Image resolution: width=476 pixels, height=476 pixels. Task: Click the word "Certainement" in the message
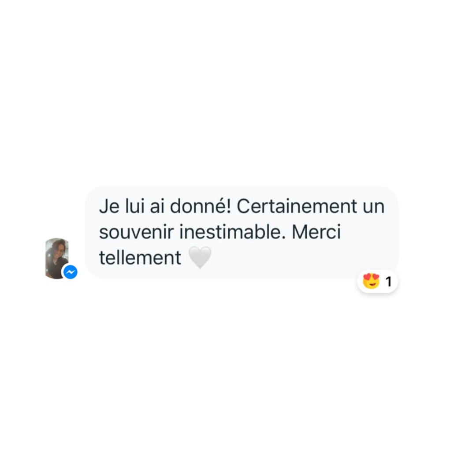(297, 206)
